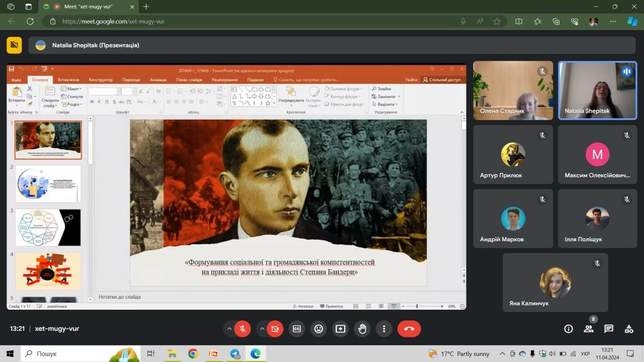Show the participants people list
Screen dimensions: 644x362
(x=589, y=329)
